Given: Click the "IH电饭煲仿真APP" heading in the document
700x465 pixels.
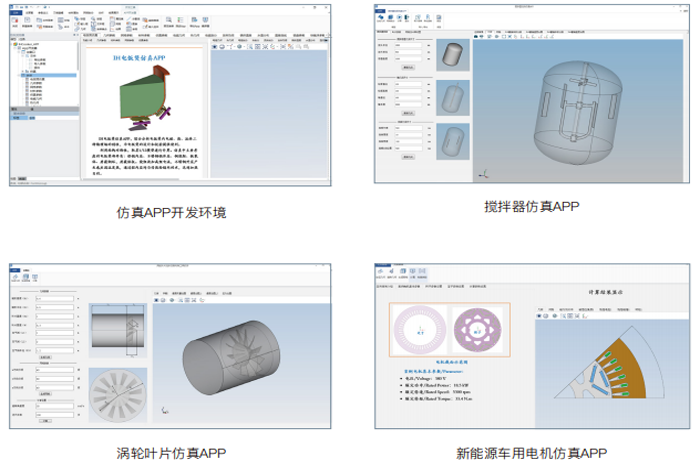Looking at the screenshot, I should pos(139,58).
